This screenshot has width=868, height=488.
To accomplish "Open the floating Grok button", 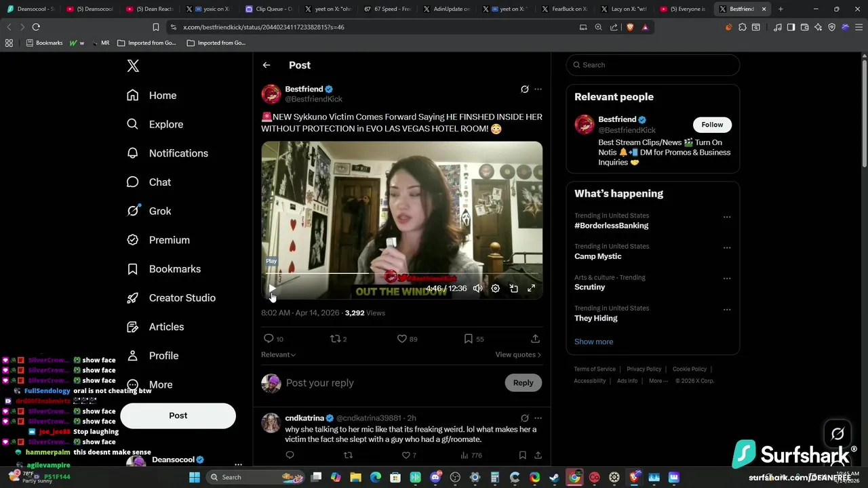I will point(837,434).
